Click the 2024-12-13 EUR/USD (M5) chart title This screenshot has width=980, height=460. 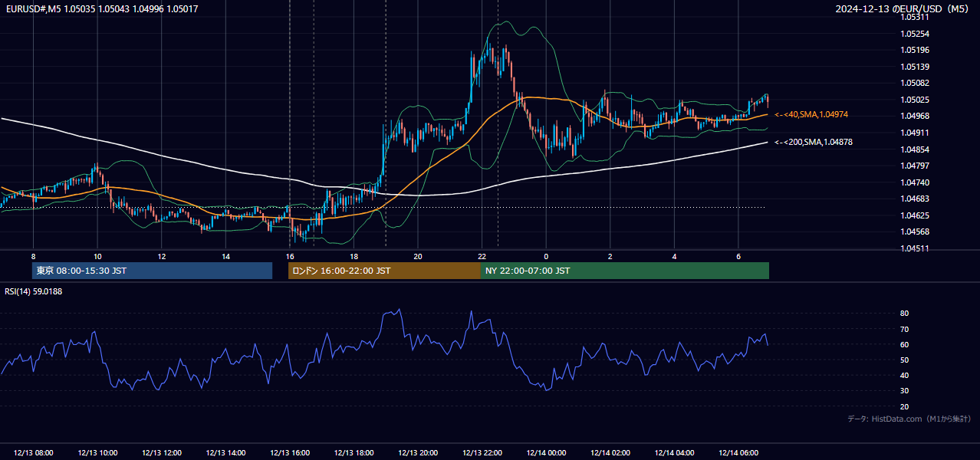903,9
